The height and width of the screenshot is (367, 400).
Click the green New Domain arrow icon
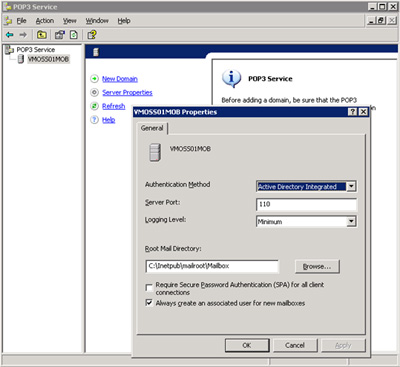click(x=95, y=79)
